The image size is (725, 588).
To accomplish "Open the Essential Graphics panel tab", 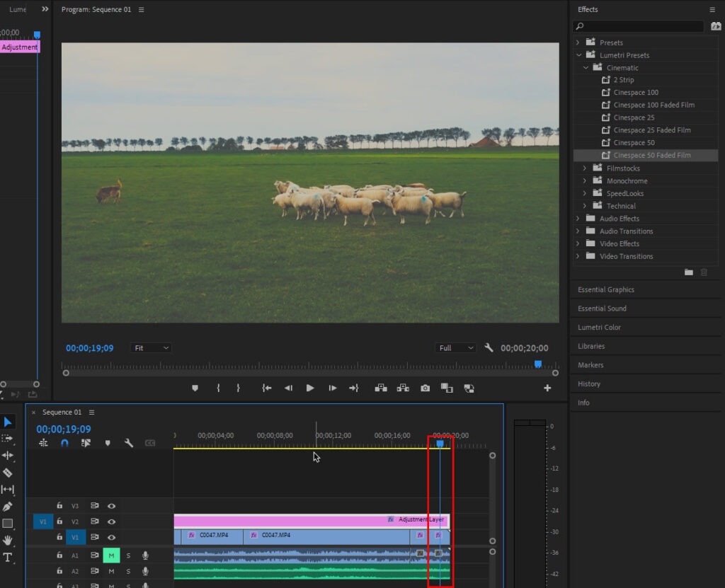I will (x=605, y=289).
